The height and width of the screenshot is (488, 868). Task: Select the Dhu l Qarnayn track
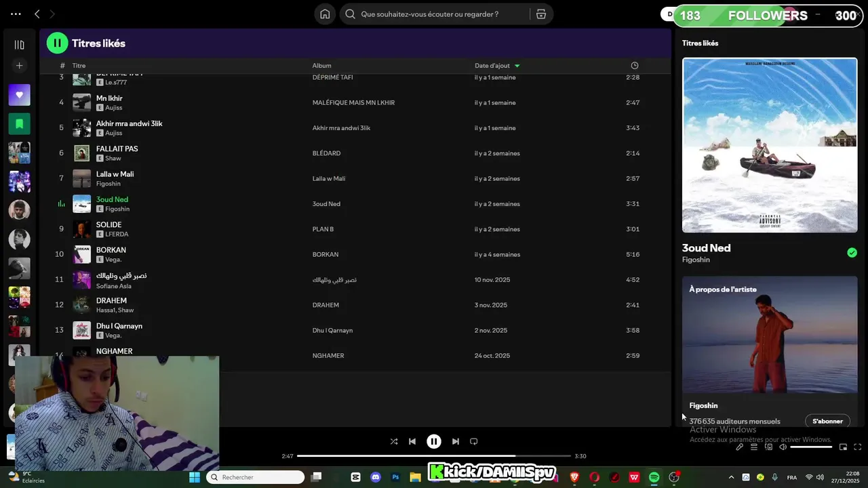tap(119, 326)
